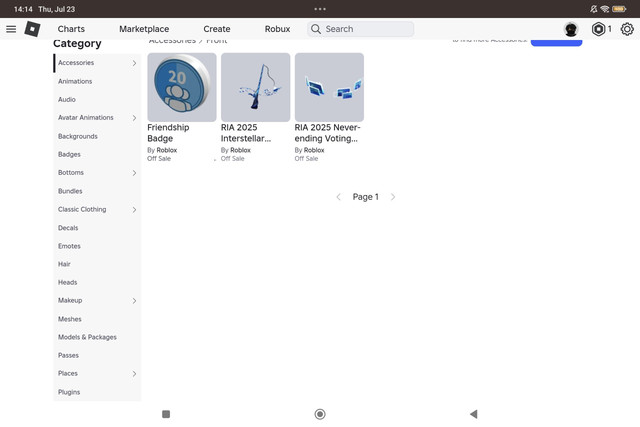
Task: Go to the next results page arrow
Action: pos(393,197)
